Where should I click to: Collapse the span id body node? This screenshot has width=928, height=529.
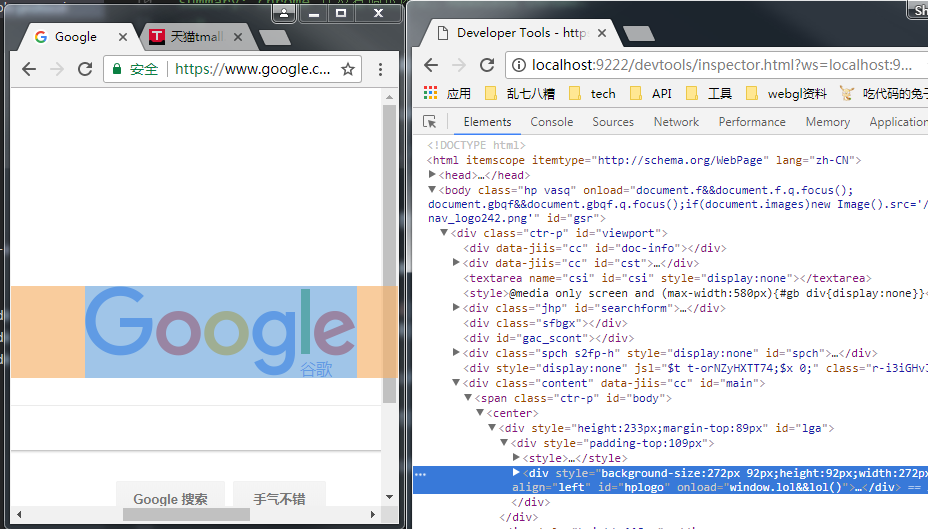coord(468,398)
